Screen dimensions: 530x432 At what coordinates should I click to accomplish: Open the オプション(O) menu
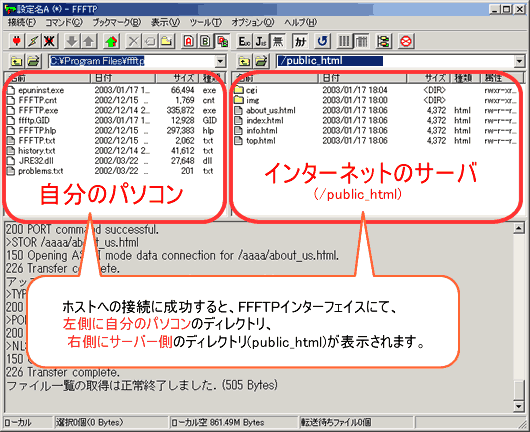click(252, 23)
